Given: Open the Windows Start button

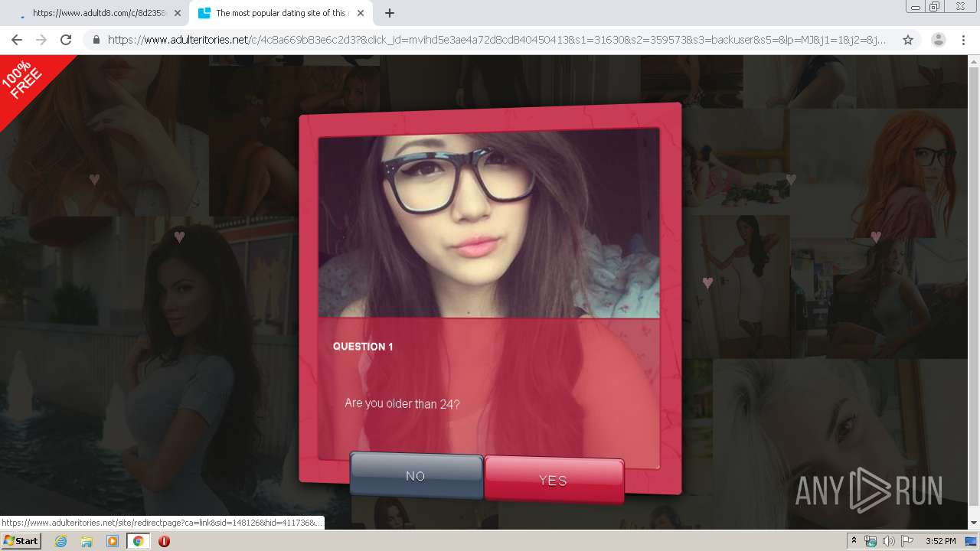Looking at the screenshot, I should pyautogui.click(x=21, y=541).
